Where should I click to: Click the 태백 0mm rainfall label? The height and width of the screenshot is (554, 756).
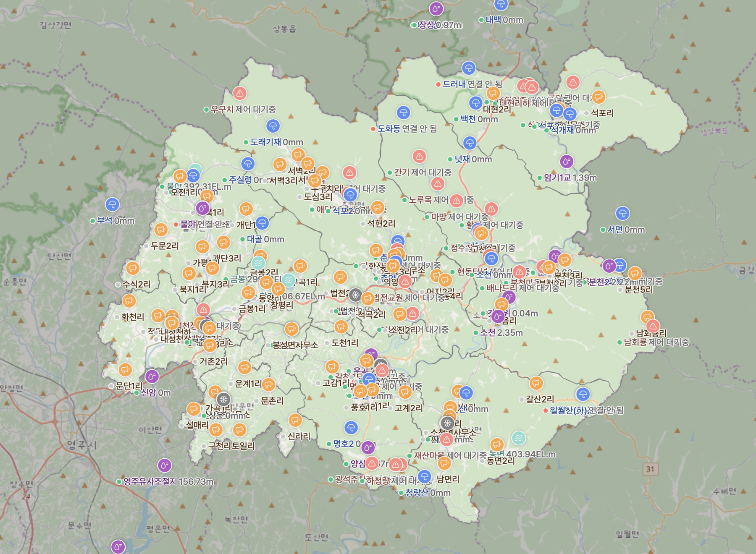click(x=504, y=20)
